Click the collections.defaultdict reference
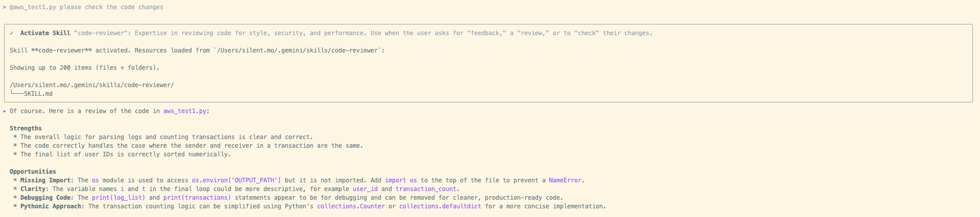Screen dimensions: 980x217 coord(440,206)
